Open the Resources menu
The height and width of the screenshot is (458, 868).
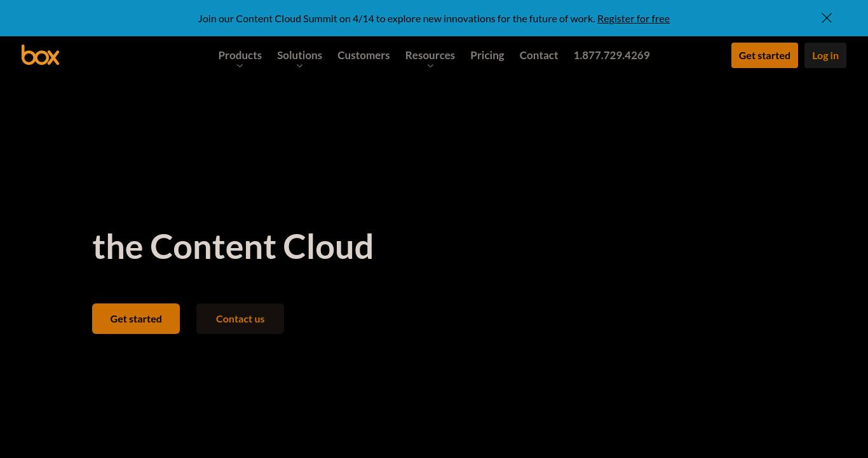430,55
